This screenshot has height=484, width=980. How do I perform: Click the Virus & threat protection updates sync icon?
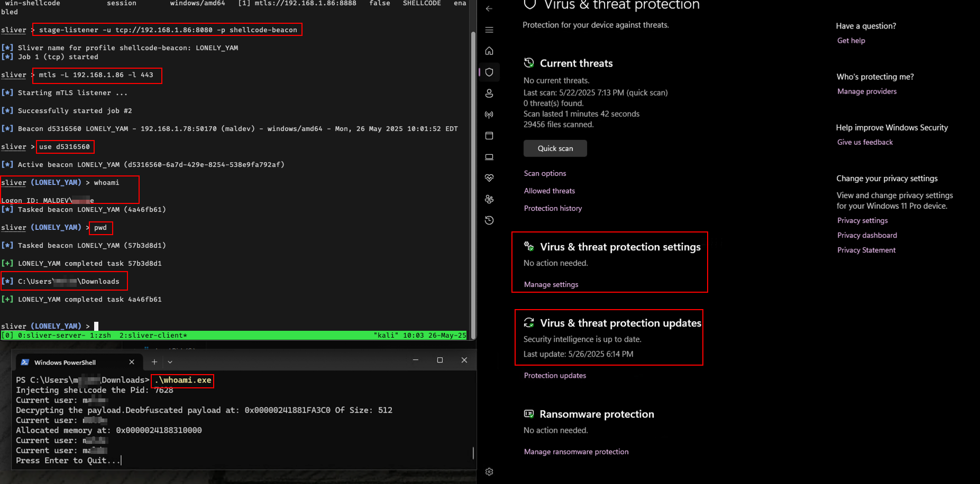coord(529,322)
